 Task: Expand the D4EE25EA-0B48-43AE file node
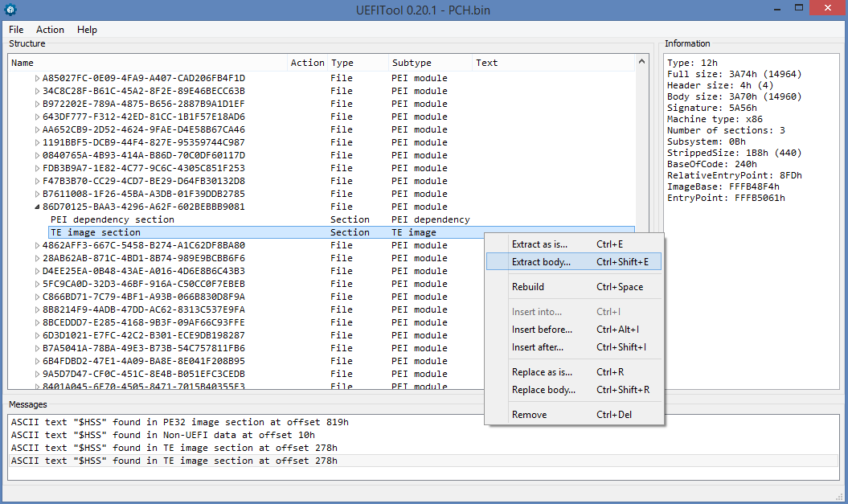[x=37, y=272]
